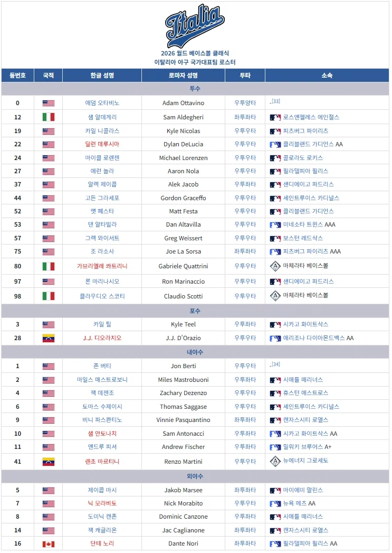Click the 등번호 column header
This screenshot has height=553, width=392.
click(17, 76)
